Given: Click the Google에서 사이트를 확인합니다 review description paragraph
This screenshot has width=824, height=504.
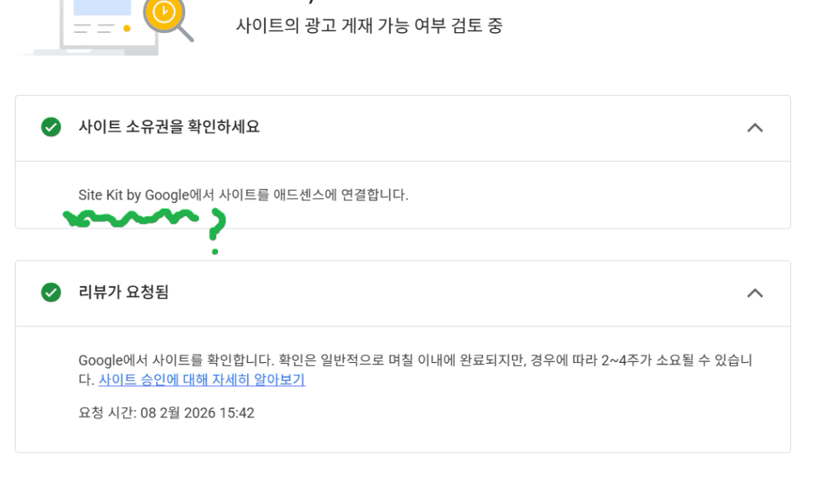Looking at the screenshot, I should (413, 361).
